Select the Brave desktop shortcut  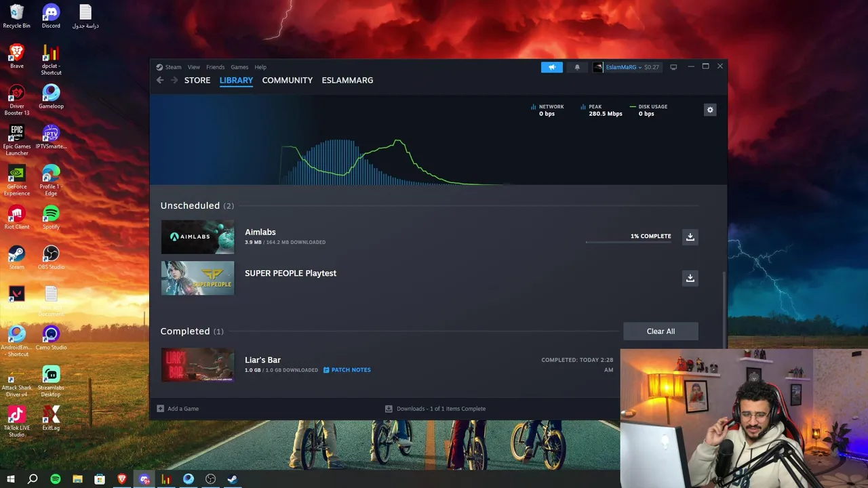(17, 57)
